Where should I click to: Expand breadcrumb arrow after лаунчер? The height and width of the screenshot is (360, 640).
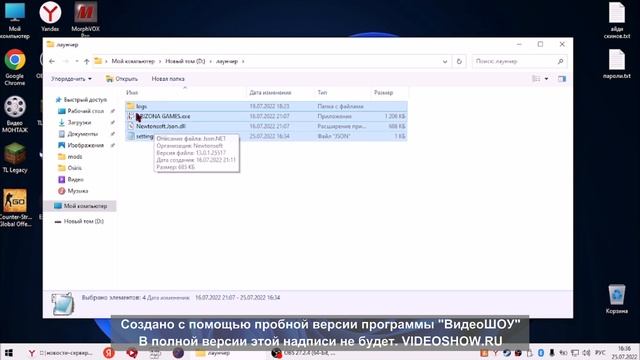[x=243, y=61]
